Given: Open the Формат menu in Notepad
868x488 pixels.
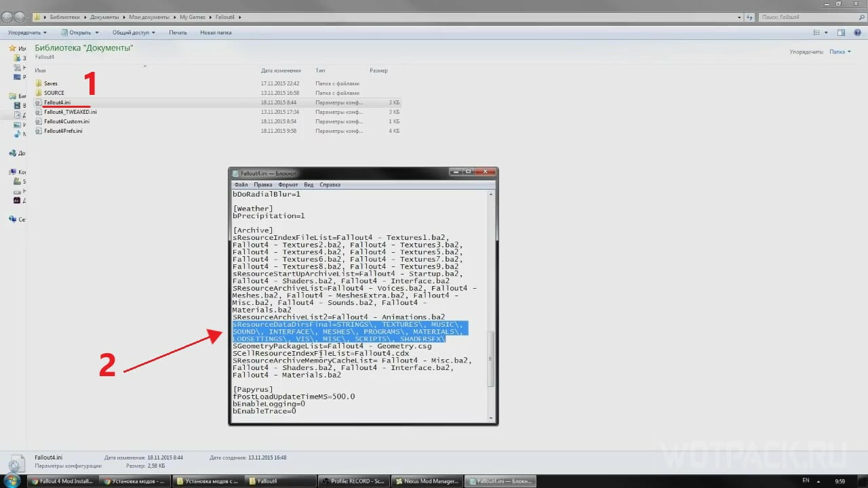Looking at the screenshot, I should (288, 184).
